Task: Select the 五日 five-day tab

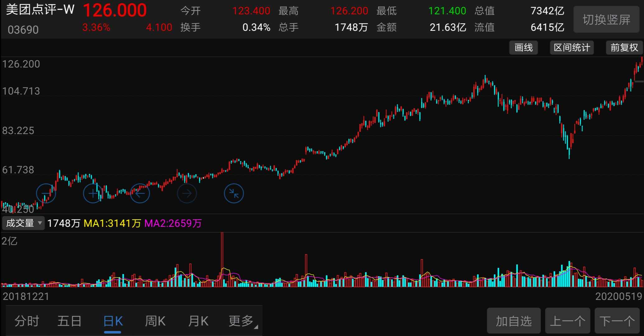Action: point(70,321)
